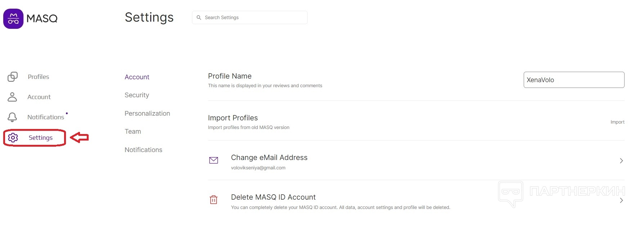Click the magnifier icon in search box
This screenshot has width=644, height=227.
199,18
